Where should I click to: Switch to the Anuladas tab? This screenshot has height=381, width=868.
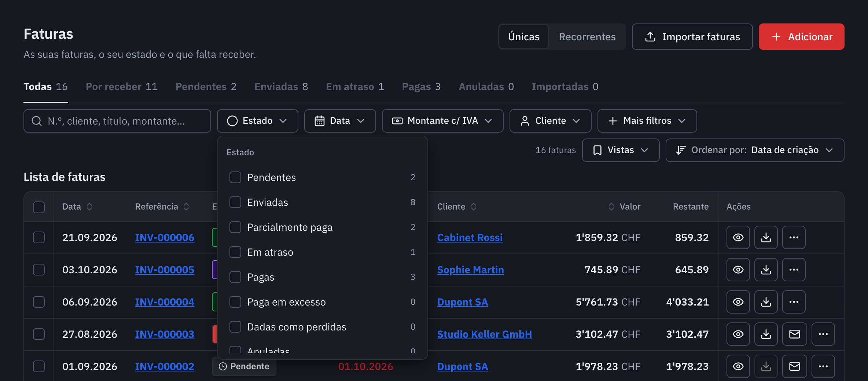486,87
